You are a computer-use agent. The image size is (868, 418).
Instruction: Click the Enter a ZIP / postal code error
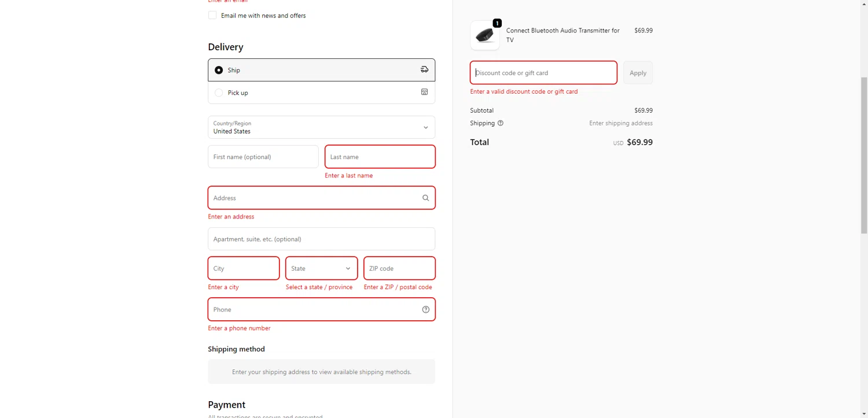[398, 287]
